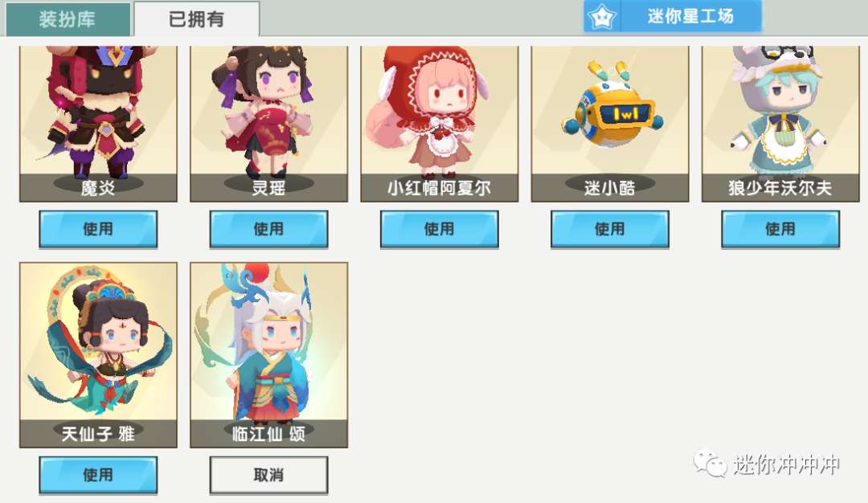Click the 迷你冲冲冲 watermark text

tap(787, 464)
